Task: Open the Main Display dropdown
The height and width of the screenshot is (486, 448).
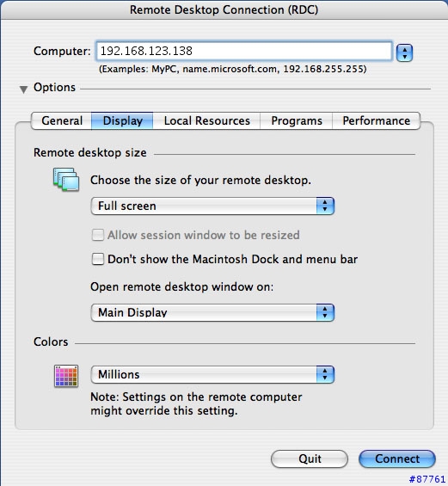Action: coord(212,313)
